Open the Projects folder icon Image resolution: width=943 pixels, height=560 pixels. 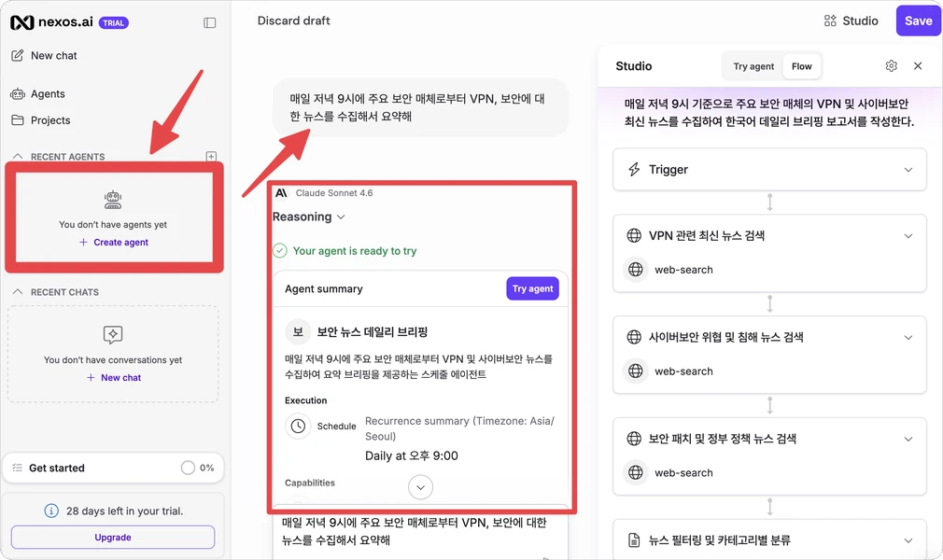click(18, 119)
